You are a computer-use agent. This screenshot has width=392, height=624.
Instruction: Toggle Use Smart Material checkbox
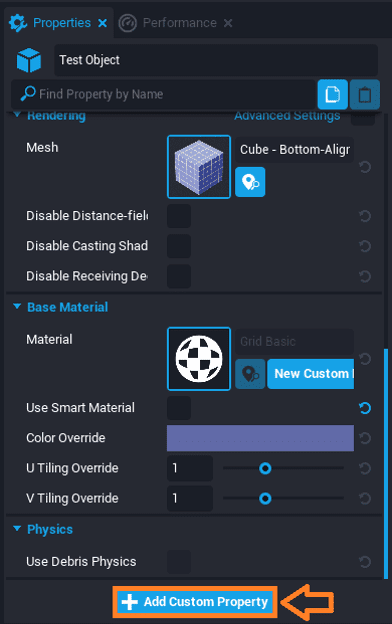pos(179,408)
